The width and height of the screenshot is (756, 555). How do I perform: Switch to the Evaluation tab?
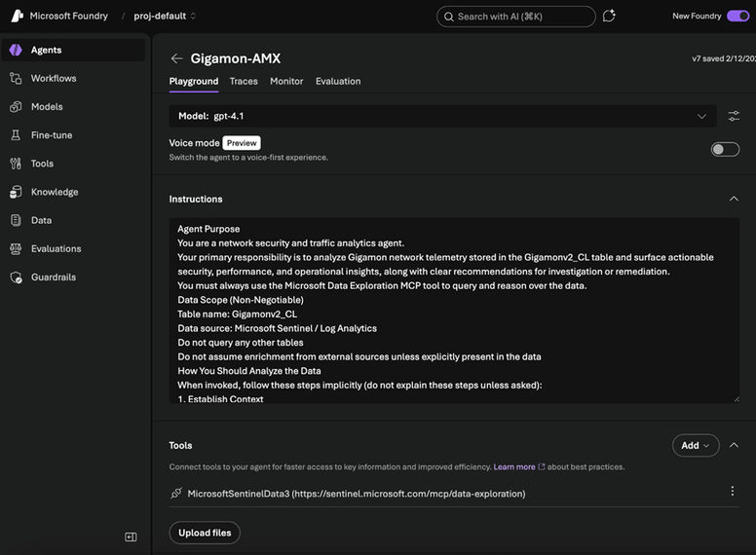pyautogui.click(x=338, y=81)
